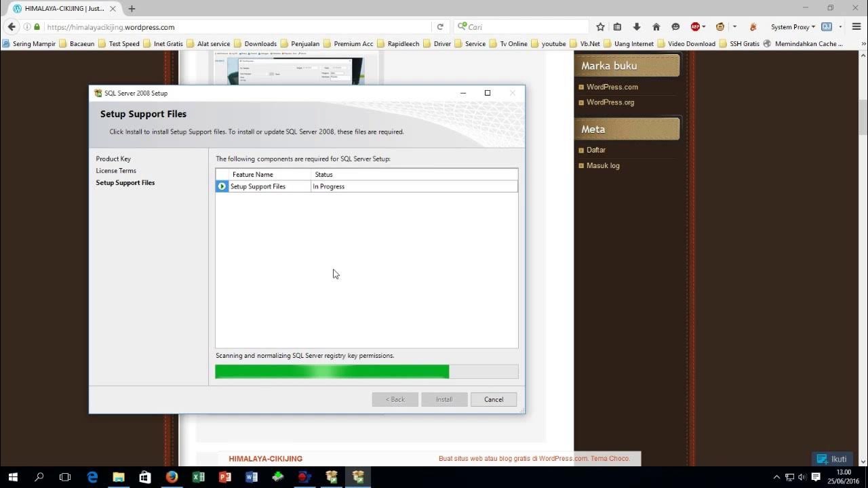Open the Memindahkan Cache bookmark
Viewport: 868px width, 488px height.
point(803,43)
